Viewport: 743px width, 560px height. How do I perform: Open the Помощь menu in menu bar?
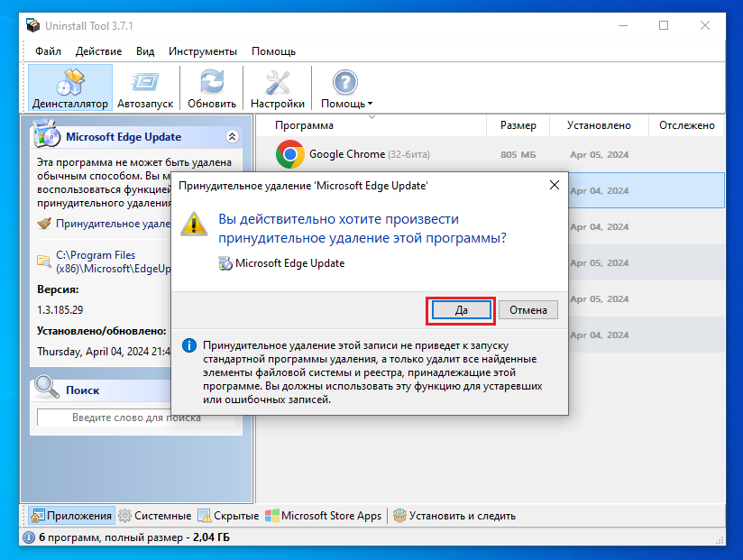pos(273,51)
